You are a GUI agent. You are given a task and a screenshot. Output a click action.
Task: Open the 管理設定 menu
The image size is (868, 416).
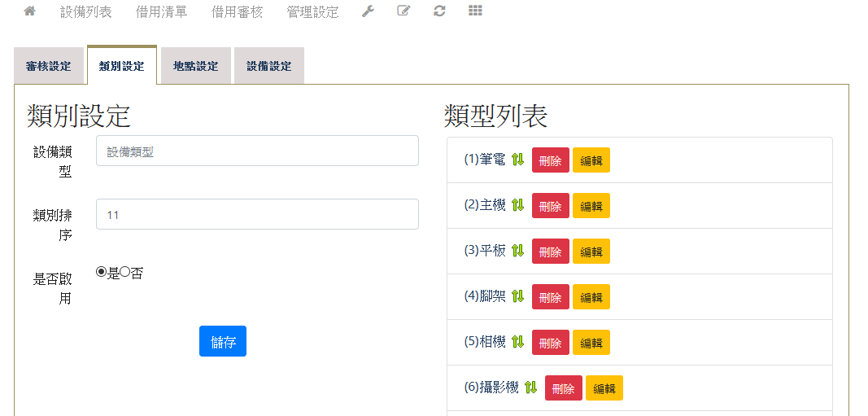(x=312, y=12)
